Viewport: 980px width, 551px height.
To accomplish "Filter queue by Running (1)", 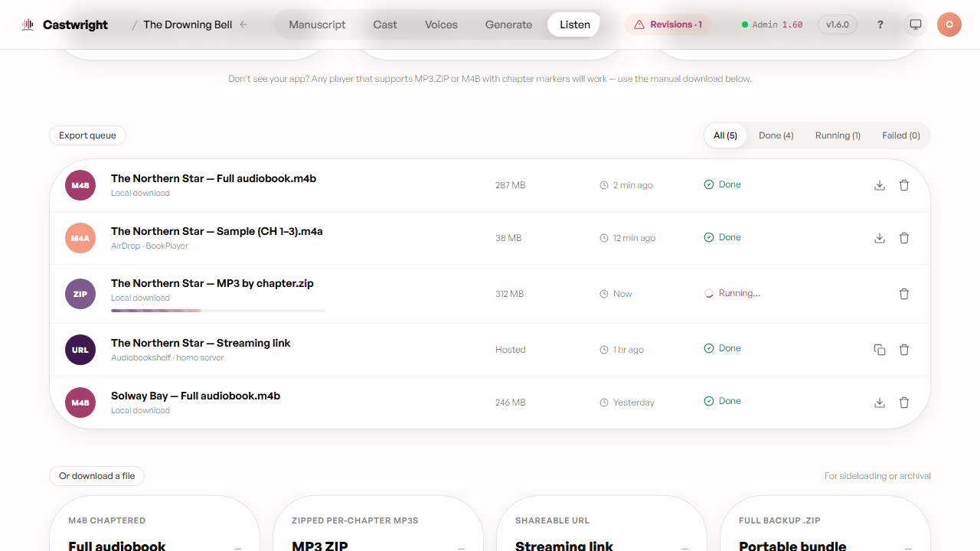I will coord(838,135).
